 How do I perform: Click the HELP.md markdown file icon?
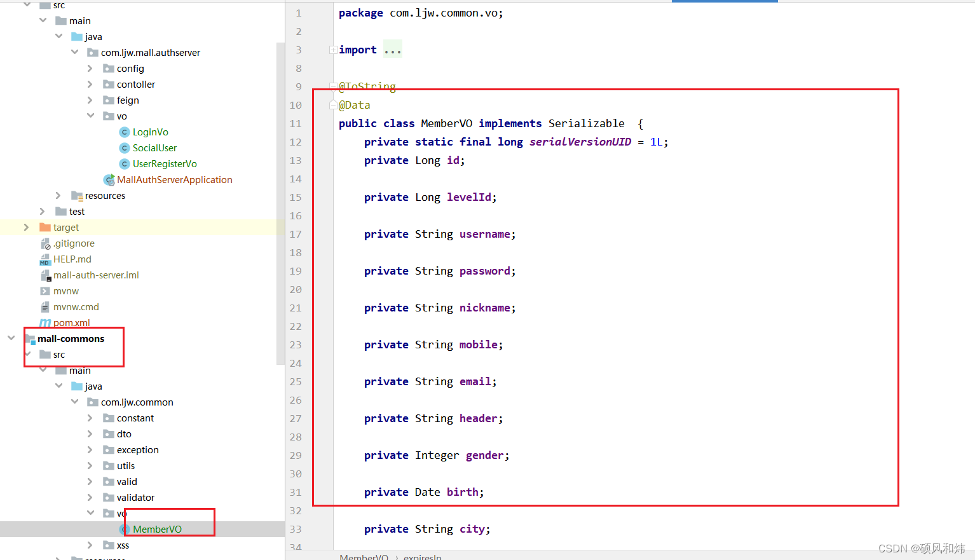[45, 259]
